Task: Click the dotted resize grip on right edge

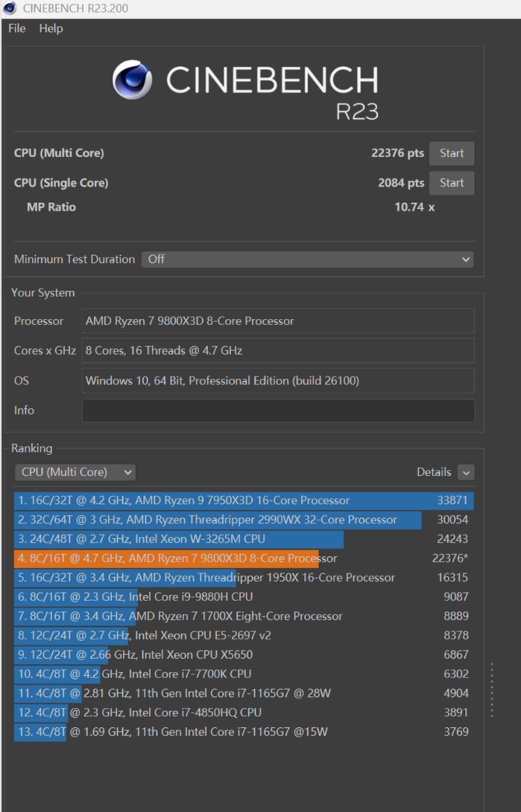Action: pyautogui.click(x=491, y=690)
